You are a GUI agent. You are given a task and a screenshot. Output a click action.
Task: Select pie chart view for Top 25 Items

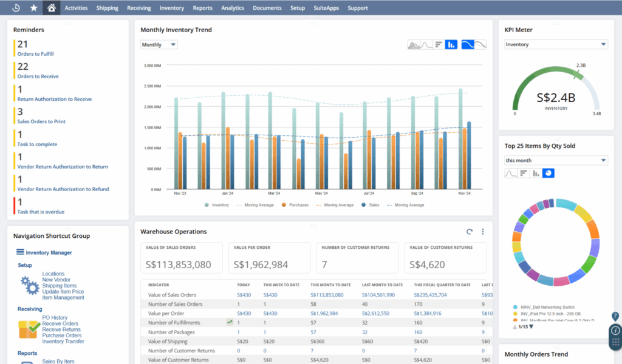[548, 174]
